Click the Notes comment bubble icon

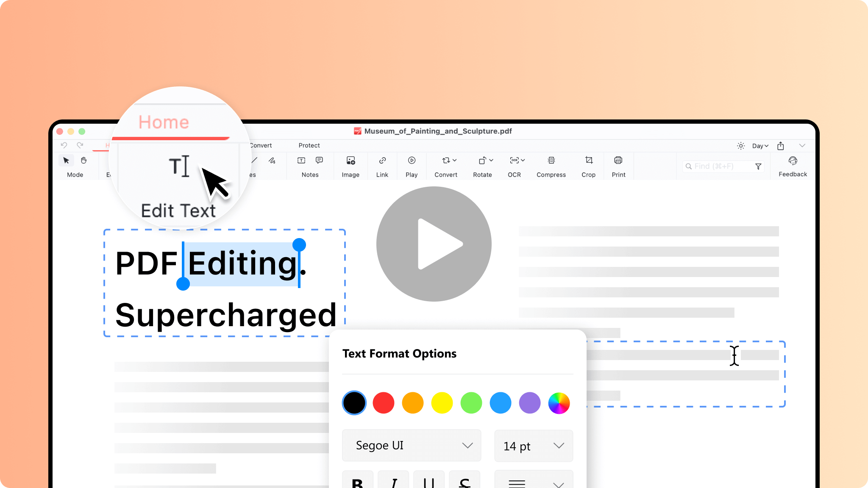coord(319,161)
